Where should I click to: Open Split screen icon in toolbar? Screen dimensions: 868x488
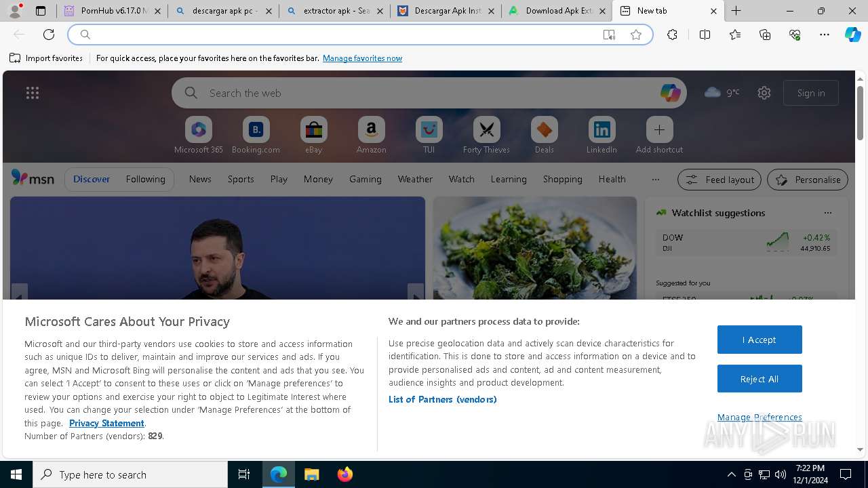coord(705,35)
